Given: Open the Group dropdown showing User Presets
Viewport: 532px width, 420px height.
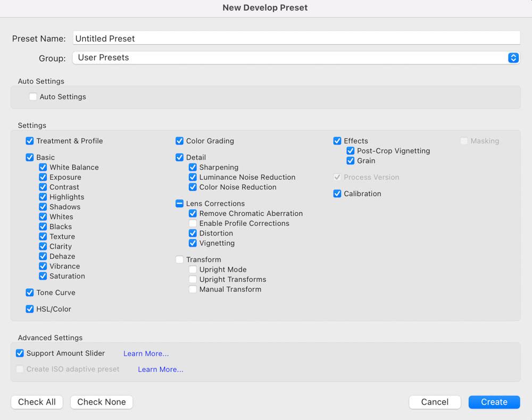Looking at the screenshot, I should [x=296, y=58].
